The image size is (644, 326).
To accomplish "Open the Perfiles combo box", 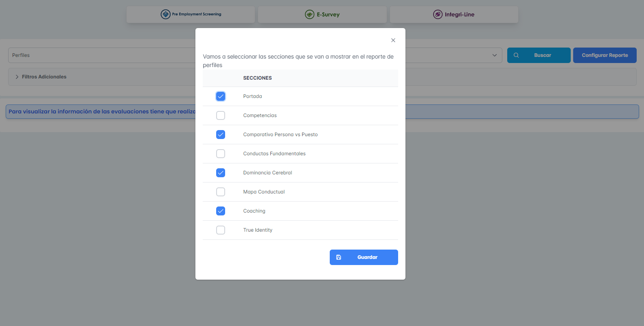I will 102,55.
